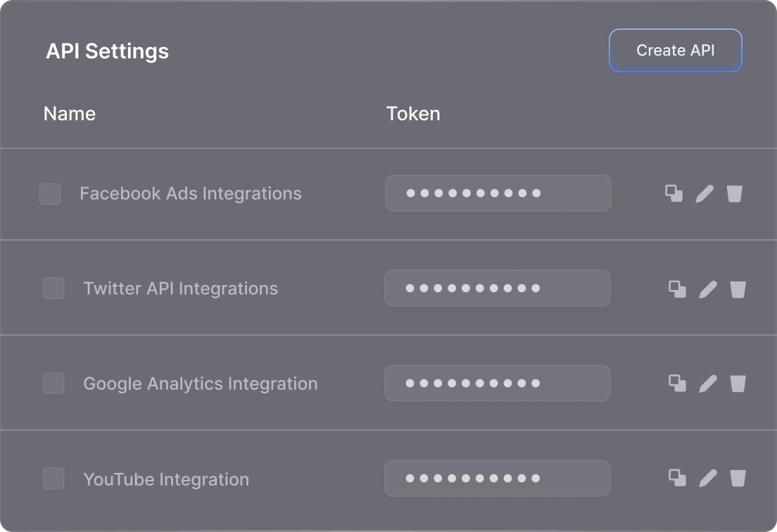Copy the Google Analytics Integration token
Image resolution: width=777 pixels, height=532 pixels.
pyautogui.click(x=677, y=384)
